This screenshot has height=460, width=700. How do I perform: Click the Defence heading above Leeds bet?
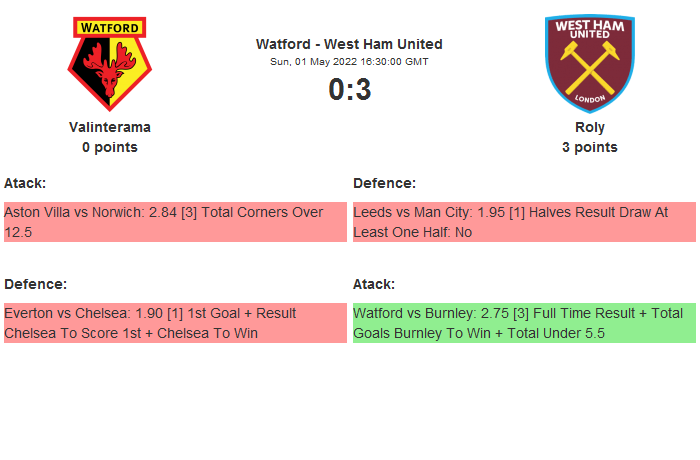[x=384, y=183]
